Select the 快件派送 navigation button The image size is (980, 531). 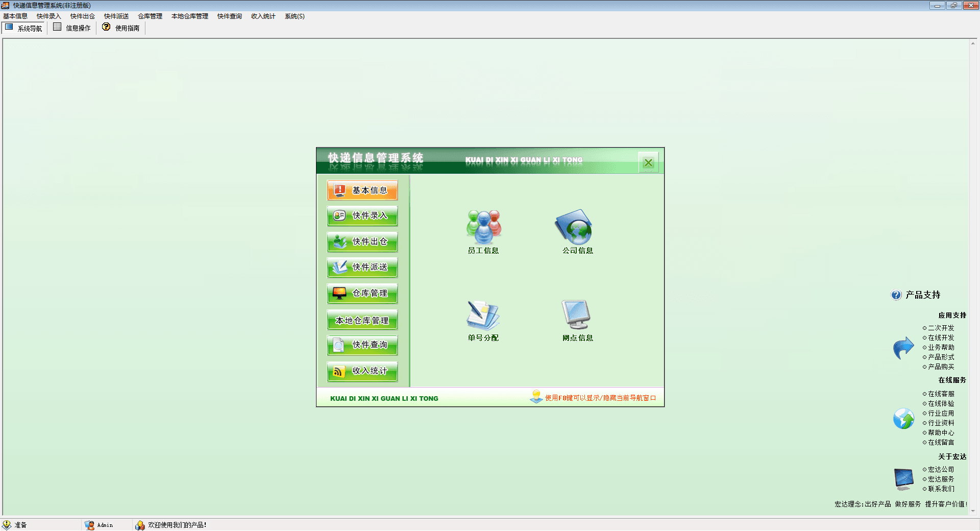pos(362,268)
